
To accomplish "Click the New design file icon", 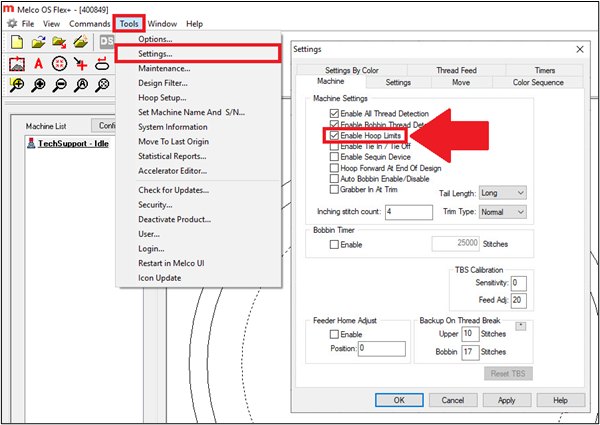I will click(16, 42).
